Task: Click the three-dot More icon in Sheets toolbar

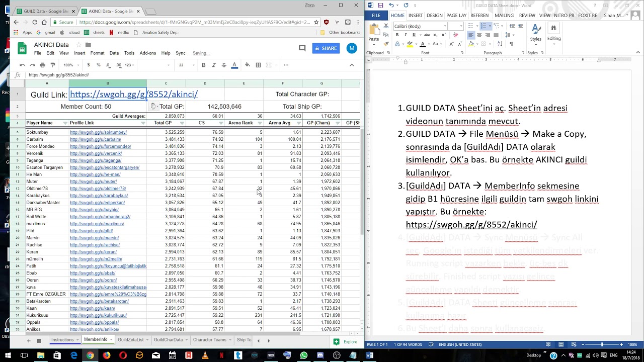Action: coord(286,65)
